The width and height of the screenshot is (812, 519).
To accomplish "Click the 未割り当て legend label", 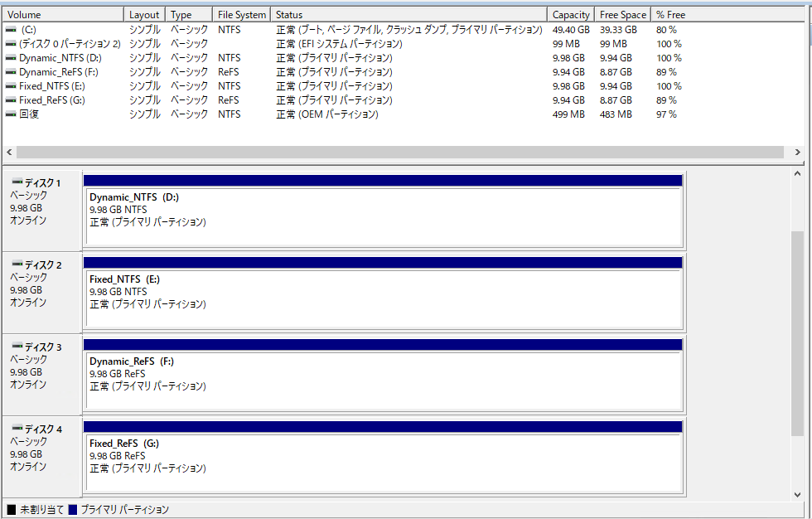I will point(42,510).
